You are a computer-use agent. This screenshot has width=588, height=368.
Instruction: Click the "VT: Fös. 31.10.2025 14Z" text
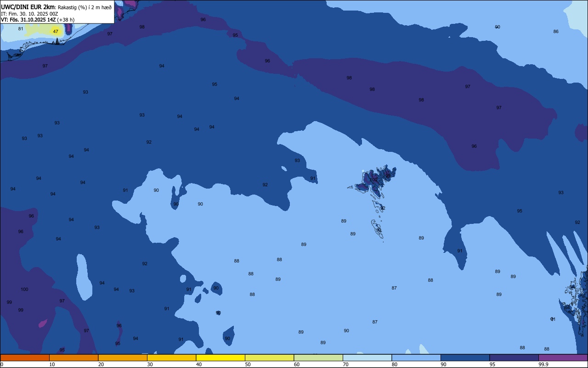[28, 19]
